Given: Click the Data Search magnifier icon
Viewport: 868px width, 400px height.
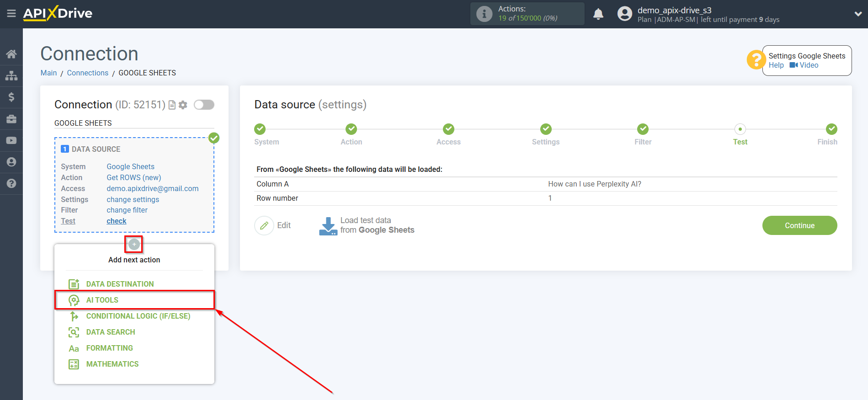Looking at the screenshot, I should 74,332.
